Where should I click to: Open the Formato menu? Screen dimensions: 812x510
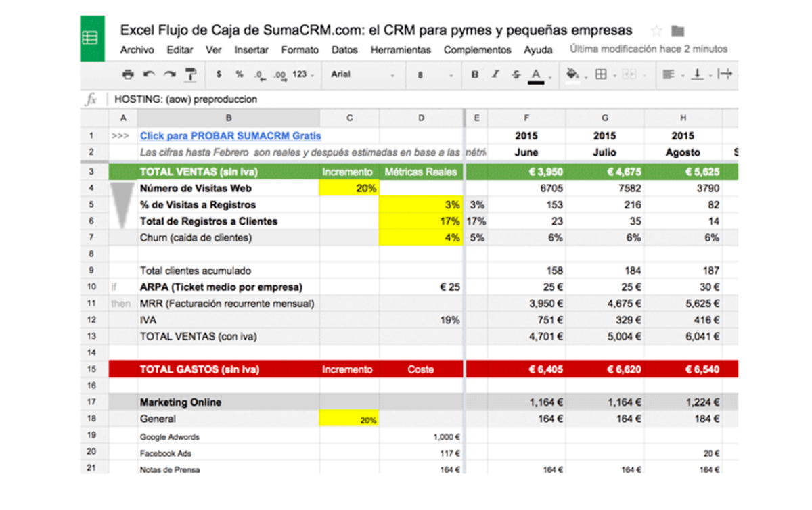coord(300,50)
